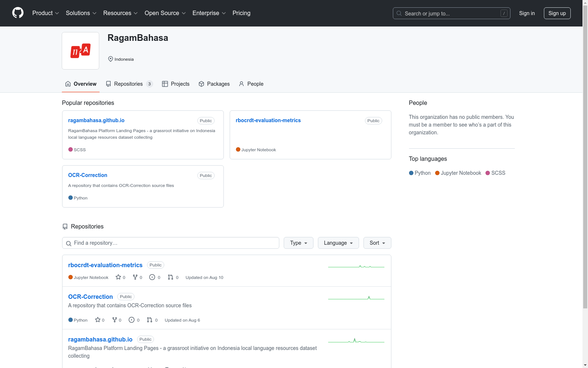
Task: Click the Sign in link
Action: pyautogui.click(x=527, y=13)
